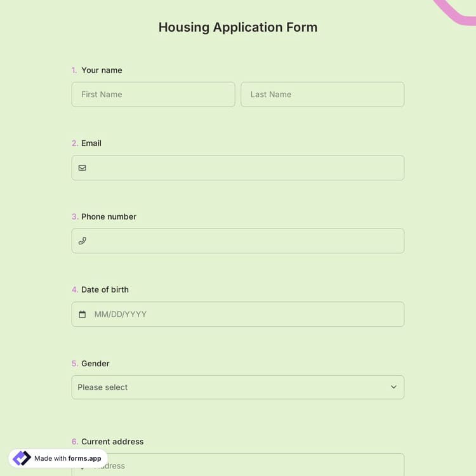Click the forms.app logo icon
This screenshot has height=476, width=476.
(x=22, y=458)
